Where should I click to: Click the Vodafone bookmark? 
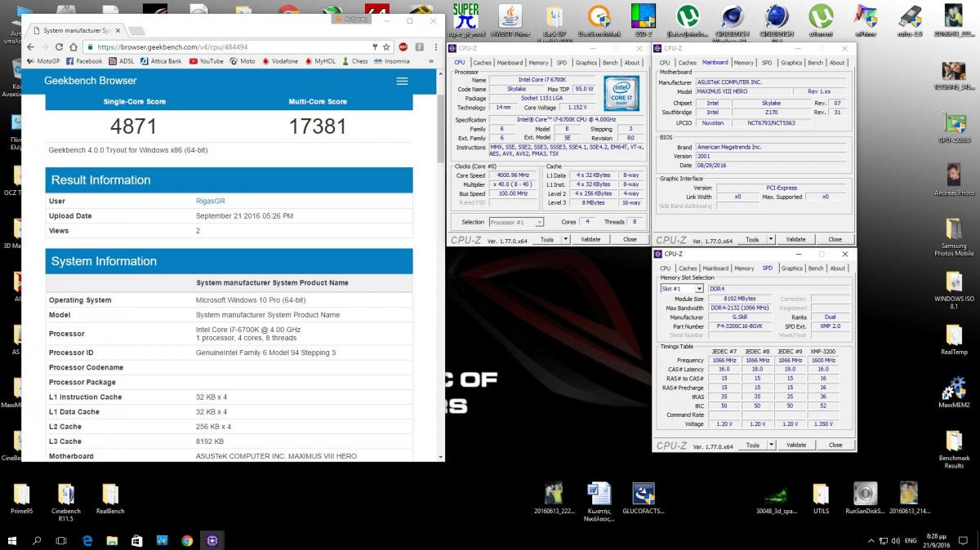[279, 61]
